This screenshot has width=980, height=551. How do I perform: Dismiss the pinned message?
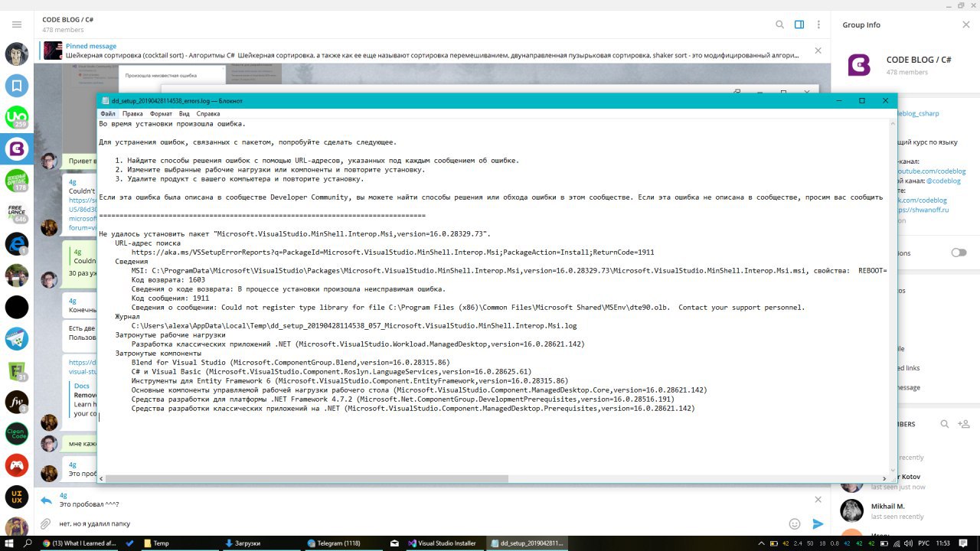point(818,51)
